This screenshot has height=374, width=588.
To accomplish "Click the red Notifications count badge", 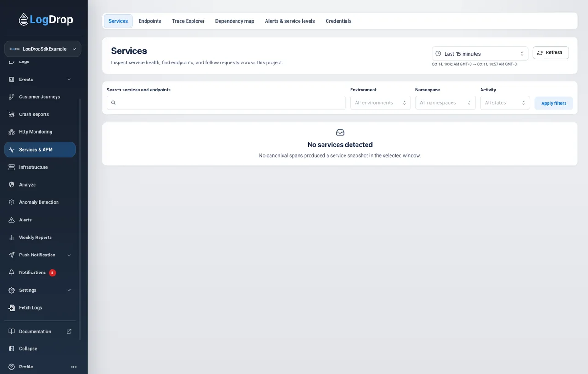I will pos(52,272).
